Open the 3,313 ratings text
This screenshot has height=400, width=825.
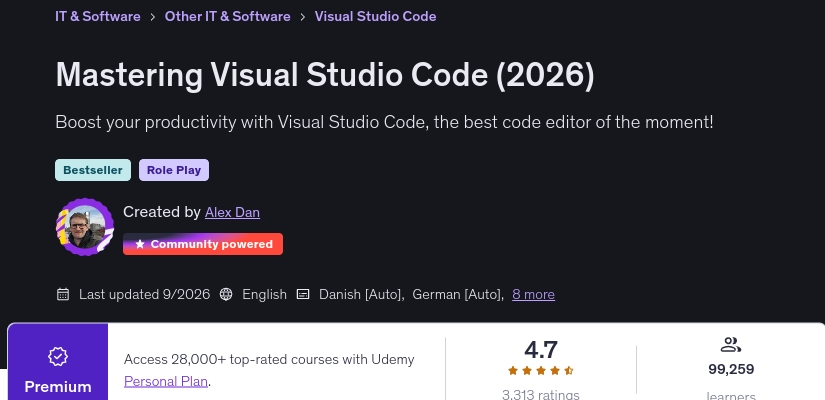coord(540,395)
